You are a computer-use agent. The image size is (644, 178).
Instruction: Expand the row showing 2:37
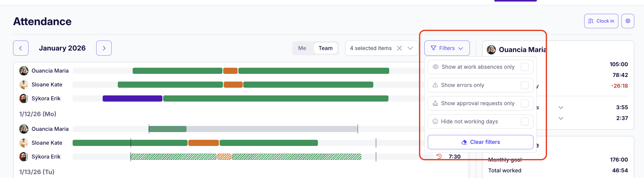[561, 118]
